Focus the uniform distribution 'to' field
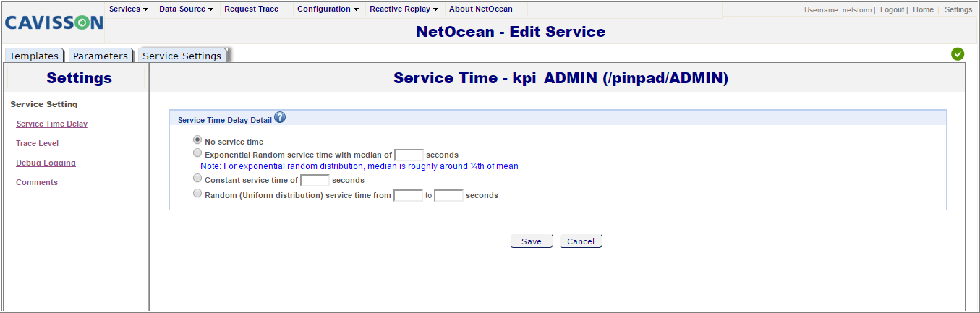Screen dimensions: 980x313 pos(448,195)
